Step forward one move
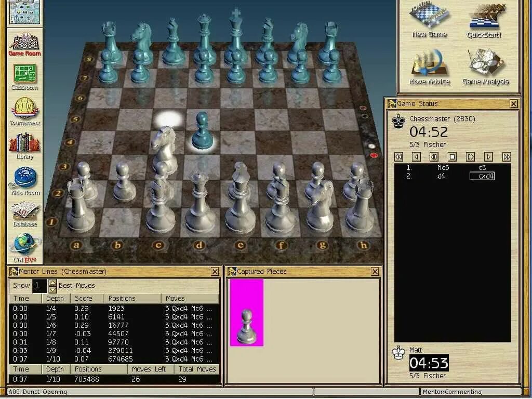This screenshot has width=532, height=399. pyautogui.click(x=488, y=157)
